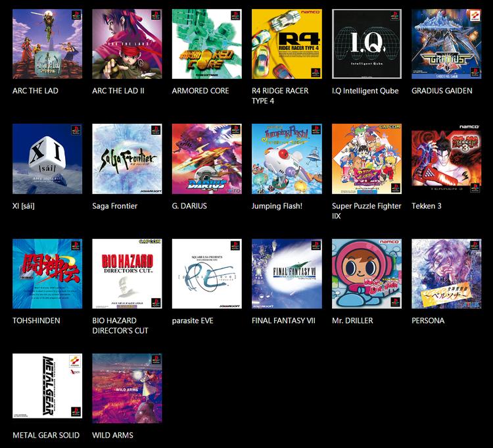Image resolution: width=493 pixels, height=448 pixels.
Task: Click the "ARC THE LAD" title text
Action: (x=35, y=91)
